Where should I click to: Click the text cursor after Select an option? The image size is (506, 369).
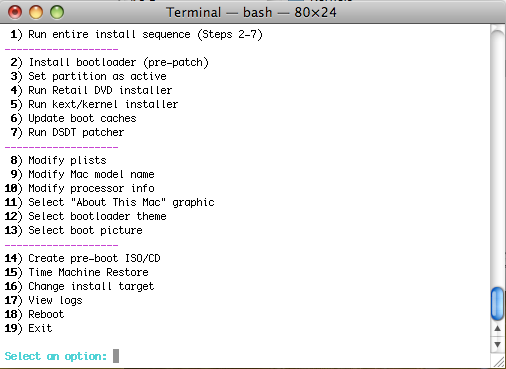(116, 356)
